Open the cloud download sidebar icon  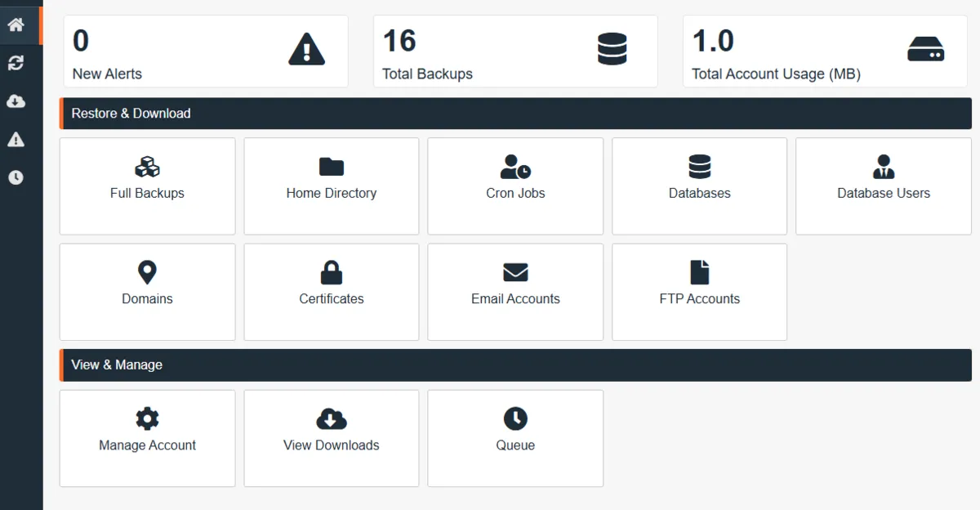tap(16, 101)
